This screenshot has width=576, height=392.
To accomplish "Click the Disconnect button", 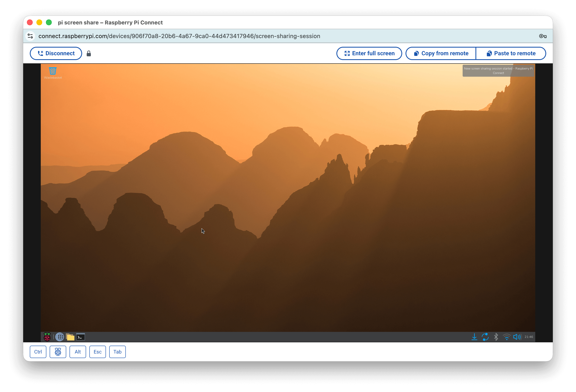I will [56, 53].
